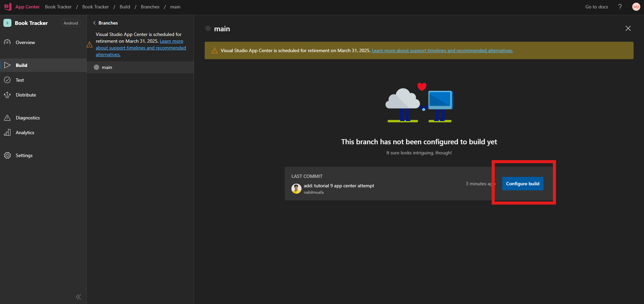
Task: Click the Branches panel header
Action: pos(108,23)
